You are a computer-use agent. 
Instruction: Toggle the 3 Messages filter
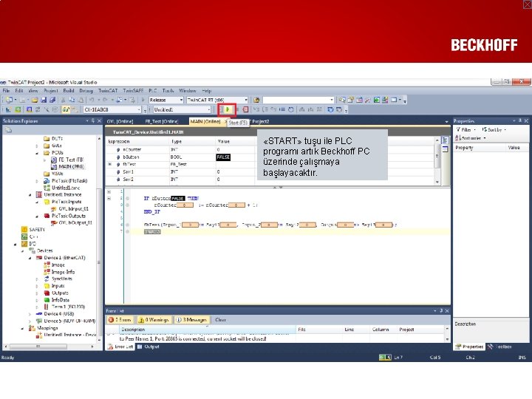[192, 320]
